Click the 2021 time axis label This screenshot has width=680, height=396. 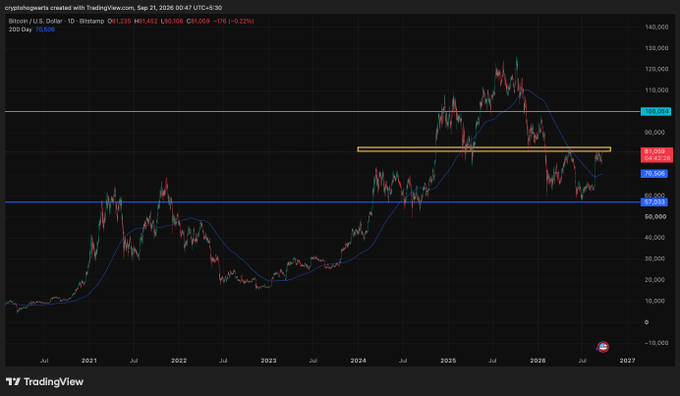(89, 360)
